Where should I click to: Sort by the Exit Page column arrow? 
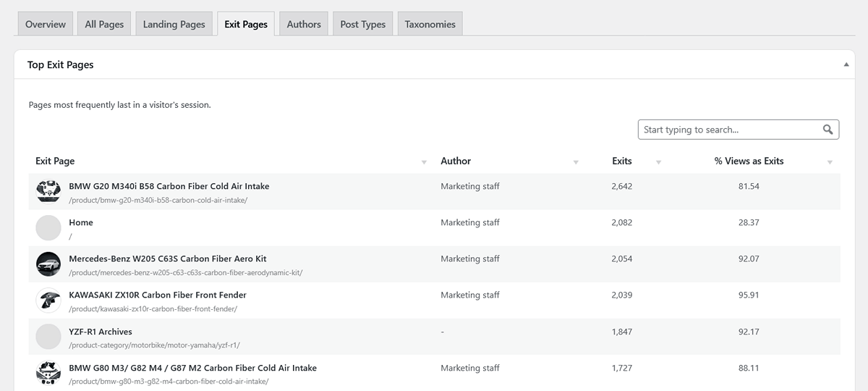(x=424, y=162)
